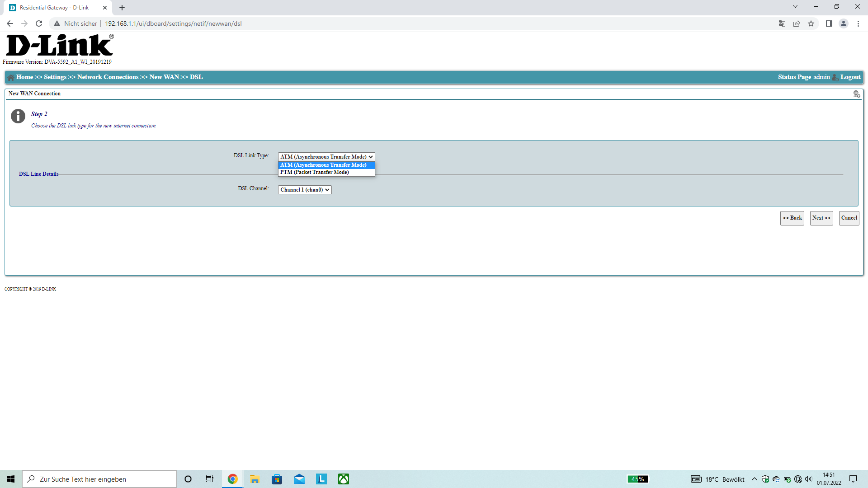Go to Settings in breadcrumb

[x=55, y=77]
